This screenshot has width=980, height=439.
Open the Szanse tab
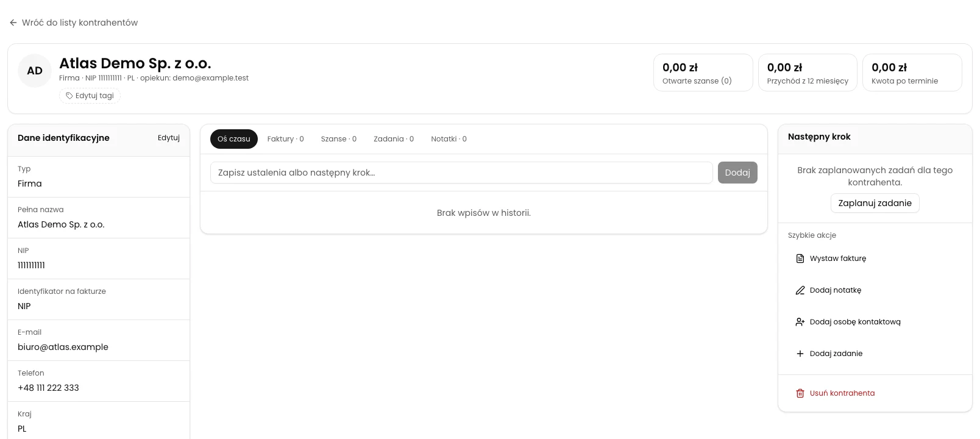(x=339, y=139)
